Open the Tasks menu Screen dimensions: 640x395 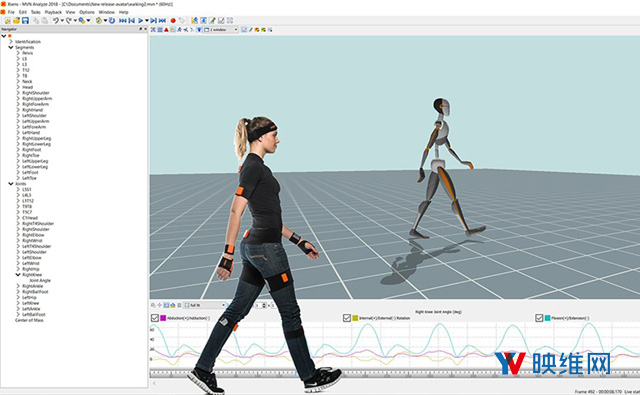[36, 12]
